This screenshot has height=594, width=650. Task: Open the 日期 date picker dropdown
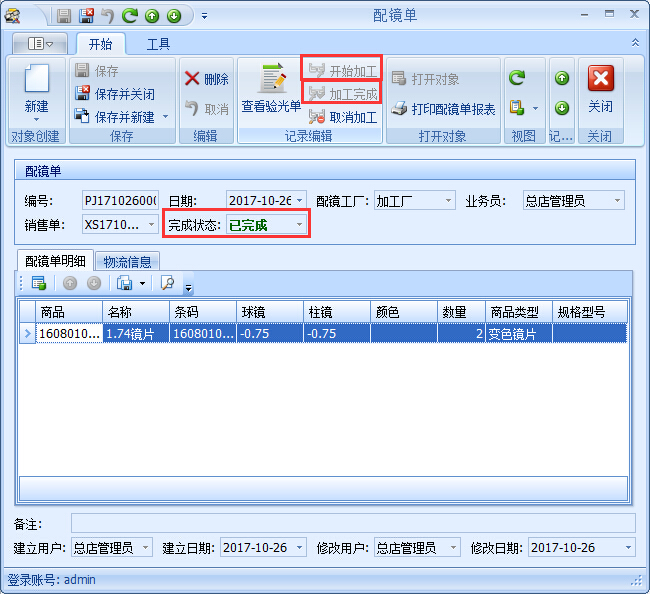[x=299, y=201]
